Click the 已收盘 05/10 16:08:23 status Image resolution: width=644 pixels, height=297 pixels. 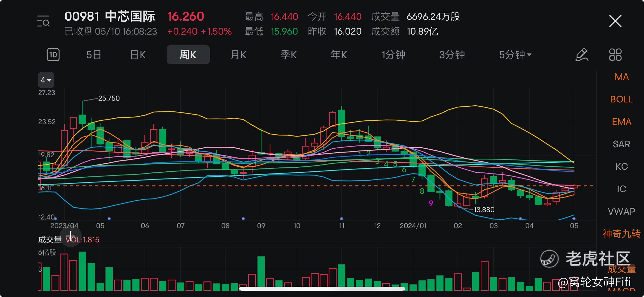111,31
